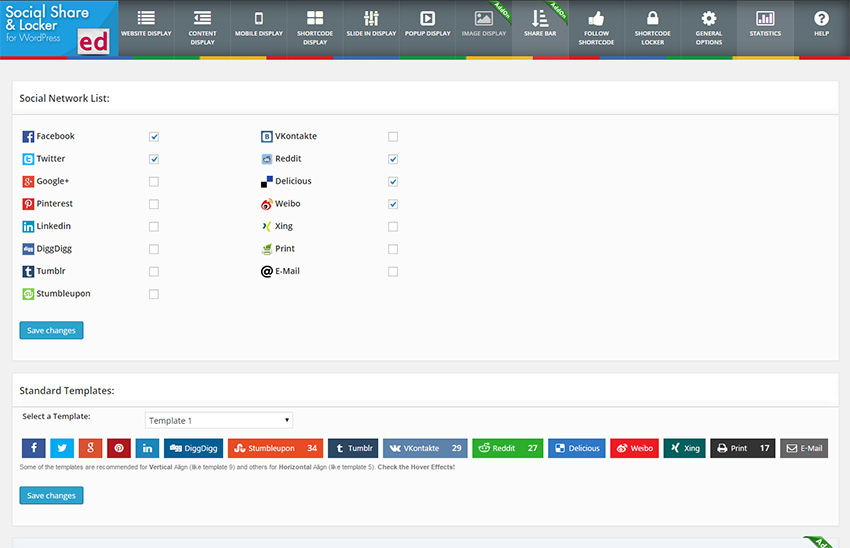Enable the Google+ network checkbox
Image resolution: width=850 pixels, height=548 pixels.
pos(154,182)
